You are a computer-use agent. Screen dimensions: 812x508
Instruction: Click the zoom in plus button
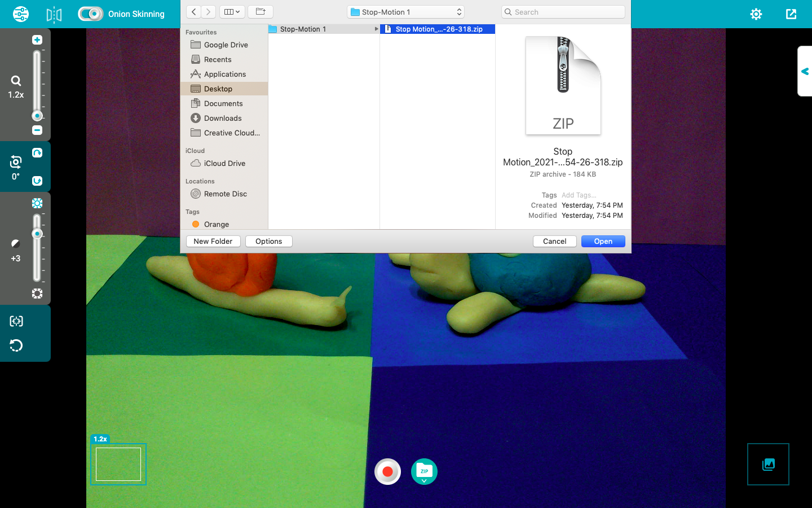[x=37, y=40]
